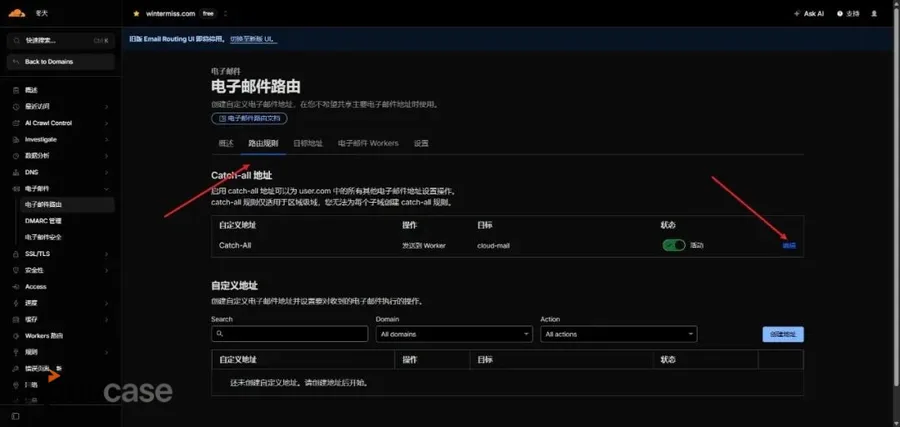Switch to the 目标地址 tab
The height and width of the screenshot is (427, 900).
pyautogui.click(x=308, y=143)
